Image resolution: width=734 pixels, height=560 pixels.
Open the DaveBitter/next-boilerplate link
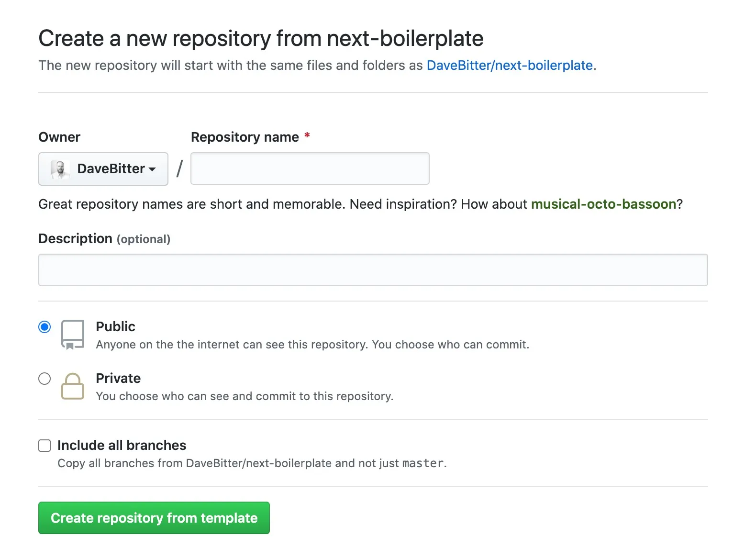510,65
